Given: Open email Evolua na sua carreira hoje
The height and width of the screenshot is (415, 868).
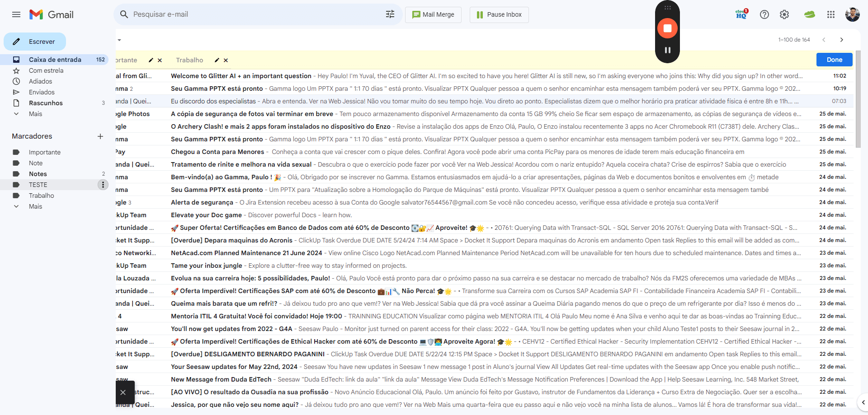Looking at the screenshot, I should [x=485, y=278].
